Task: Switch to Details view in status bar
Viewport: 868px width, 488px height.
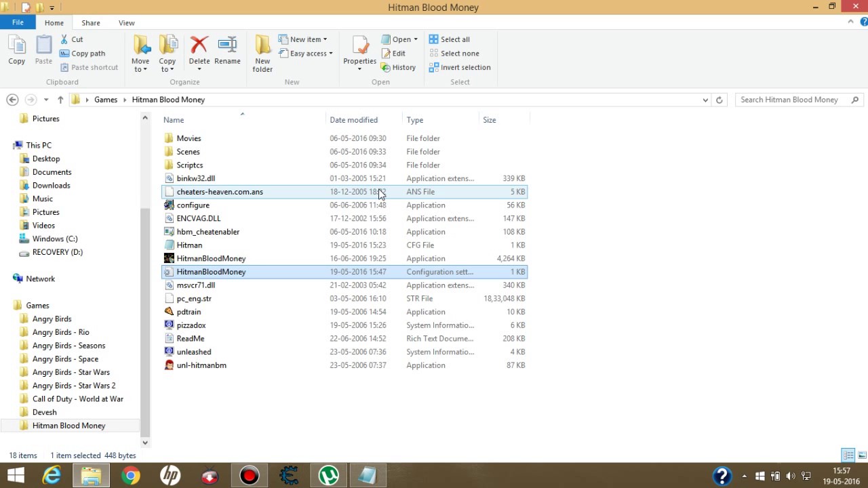Action: click(848, 455)
